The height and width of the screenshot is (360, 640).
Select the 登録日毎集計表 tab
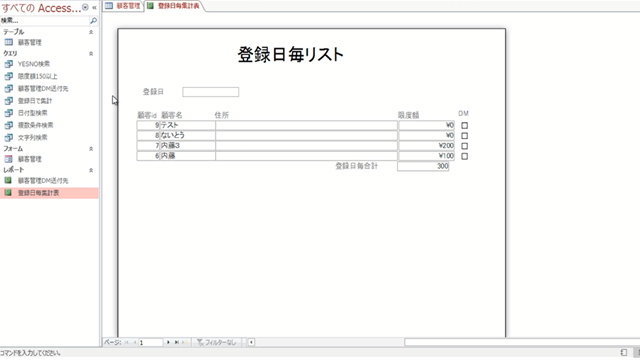click(174, 6)
